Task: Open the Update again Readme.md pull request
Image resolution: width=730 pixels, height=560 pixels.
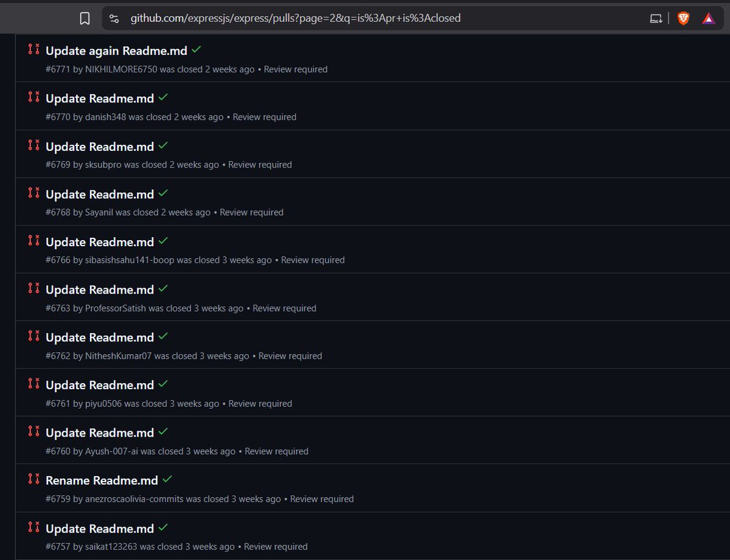Action: [116, 51]
